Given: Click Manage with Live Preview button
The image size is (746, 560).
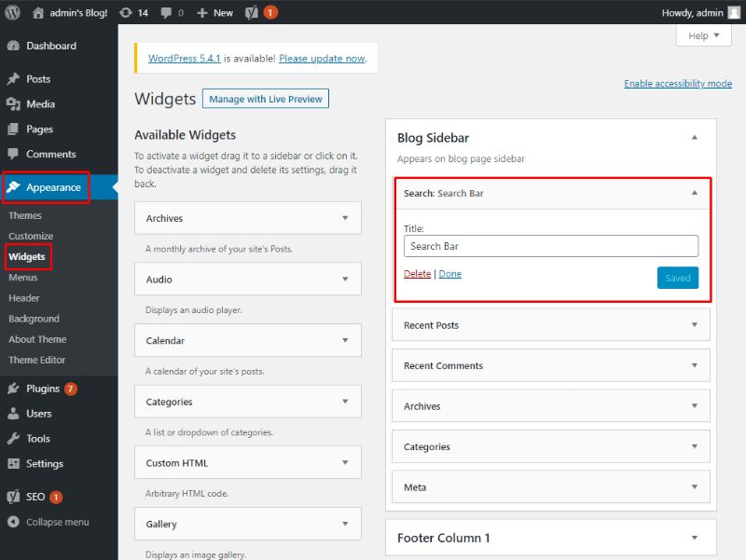Looking at the screenshot, I should click(266, 99).
